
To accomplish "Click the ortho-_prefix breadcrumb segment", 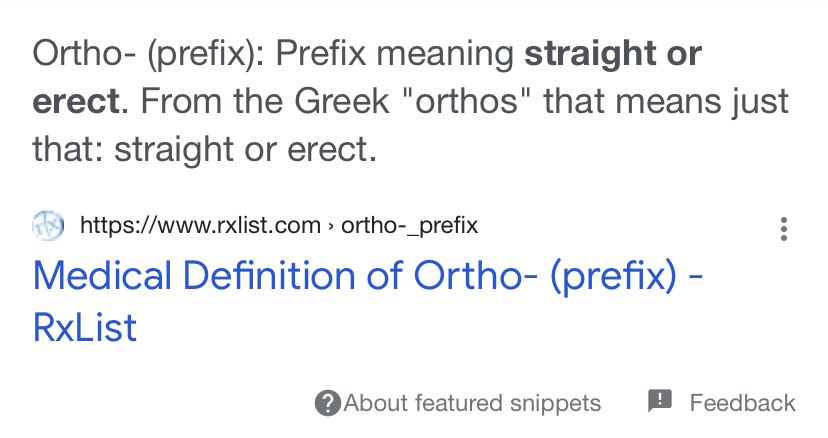I will 409,226.
